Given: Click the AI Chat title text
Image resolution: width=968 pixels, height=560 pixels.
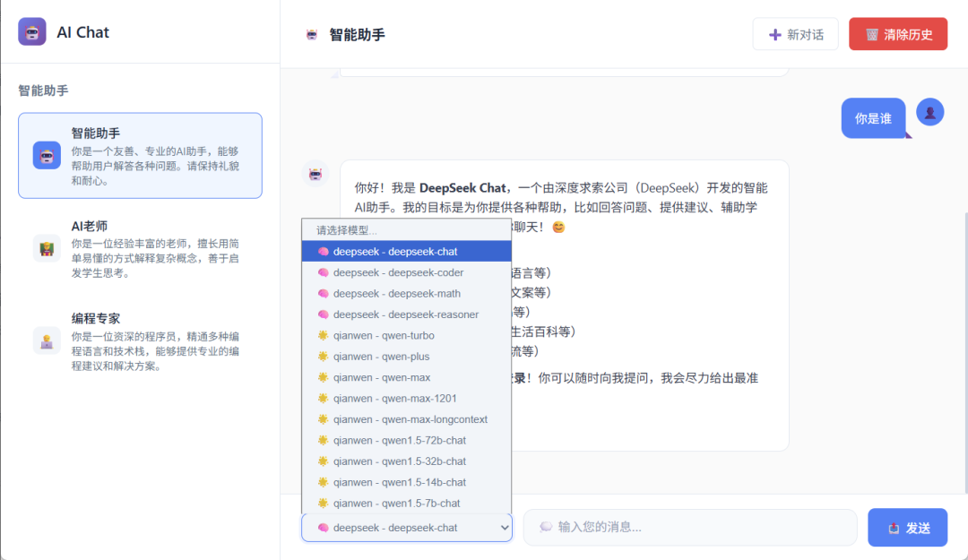Looking at the screenshot, I should point(82,32).
